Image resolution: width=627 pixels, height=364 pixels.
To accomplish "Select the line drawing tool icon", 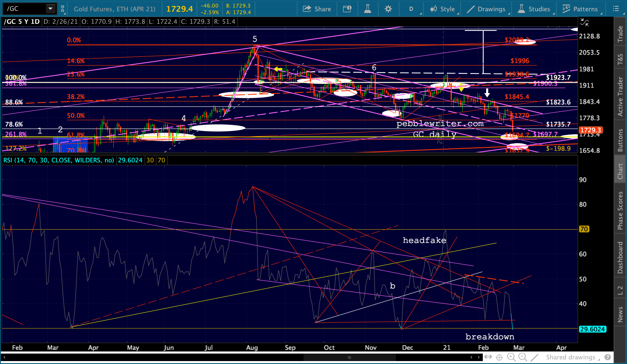I will coord(535,357).
